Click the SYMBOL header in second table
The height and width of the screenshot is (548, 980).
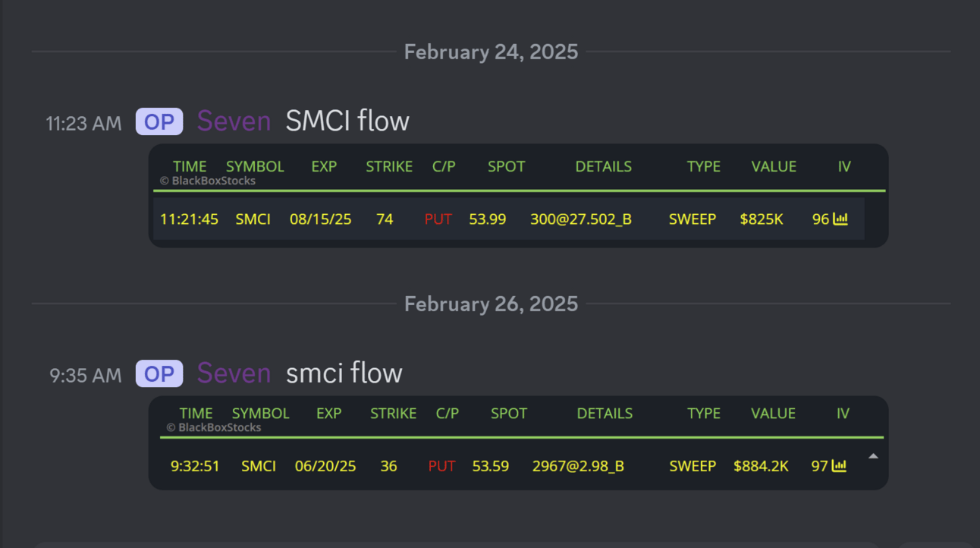261,414
